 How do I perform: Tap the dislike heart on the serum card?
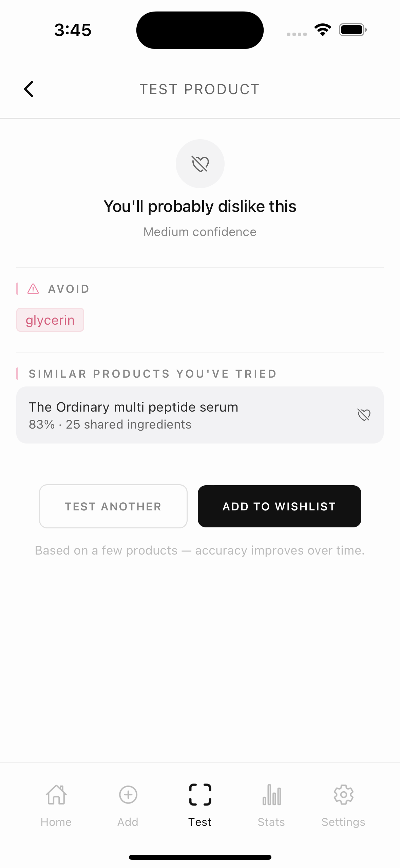(x=364, y=415)
